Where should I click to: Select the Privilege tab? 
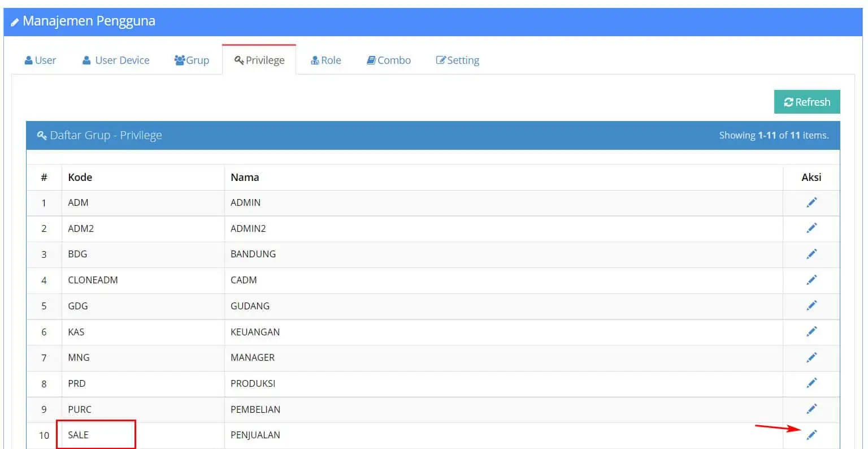tap(259, 61)
